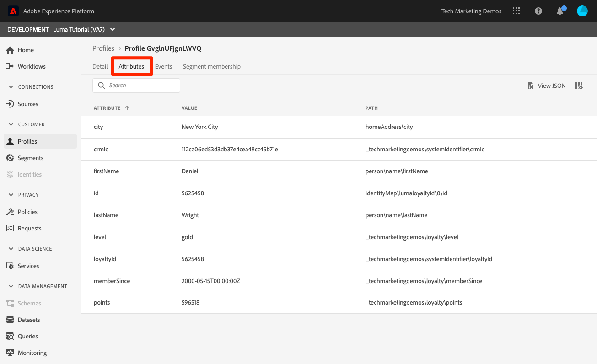Click the Services gear icon
This screenshot has height=364, width=597.
[10, 266]
